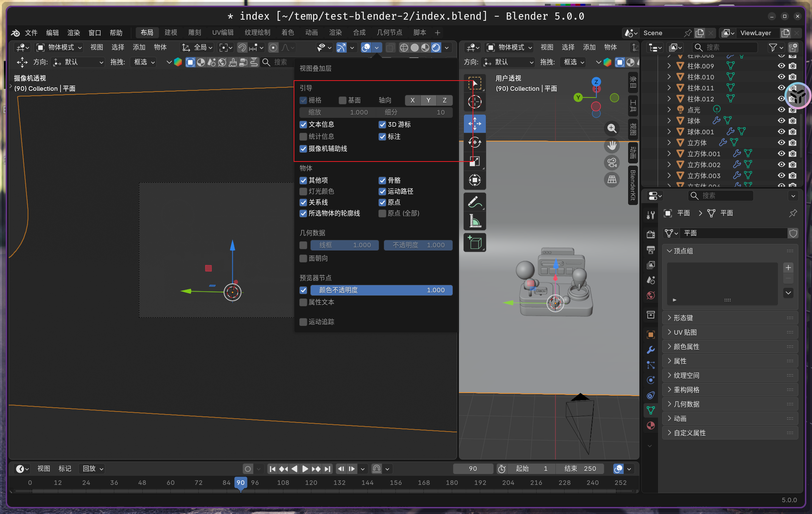
Task: Disable the 文本信息 checkbox
Action: coord(303,124)
